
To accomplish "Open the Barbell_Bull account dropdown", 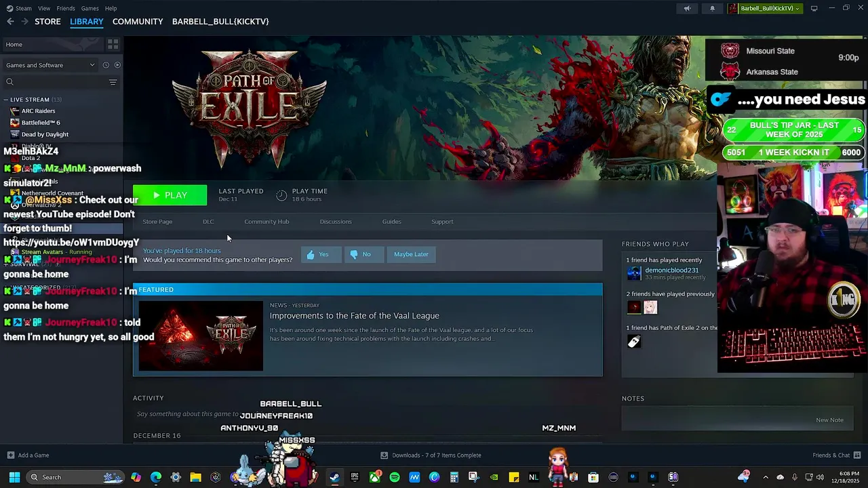I will [765, 8].
